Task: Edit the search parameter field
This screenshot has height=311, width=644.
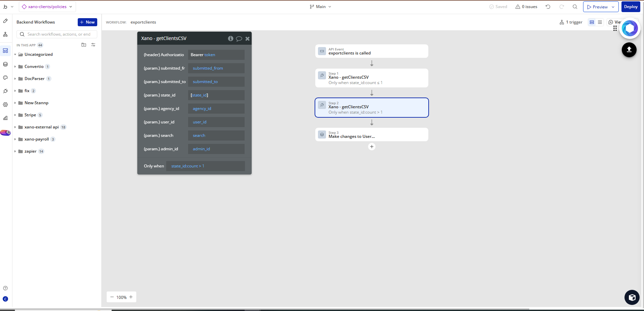Action: [x=216, y=135]
